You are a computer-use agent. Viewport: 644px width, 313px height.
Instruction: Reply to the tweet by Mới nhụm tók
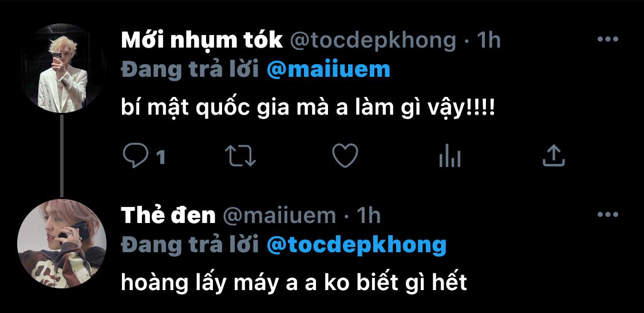tap(136, 156)
